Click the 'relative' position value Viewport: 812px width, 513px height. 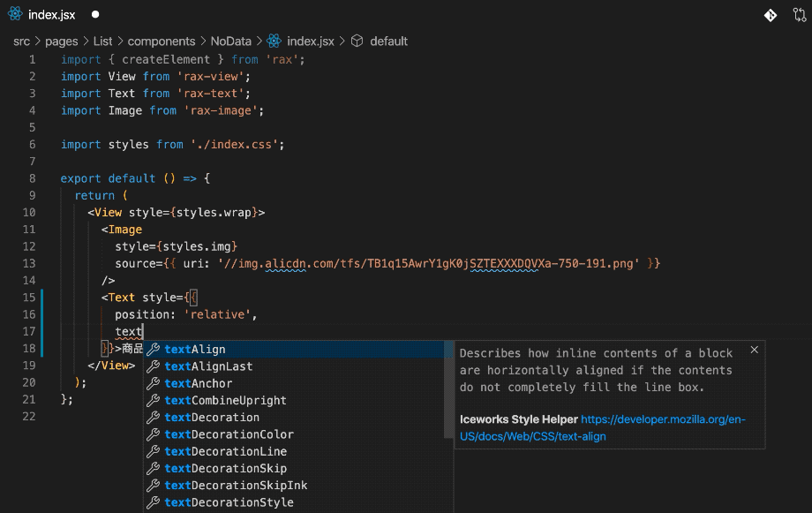point(217,314)
